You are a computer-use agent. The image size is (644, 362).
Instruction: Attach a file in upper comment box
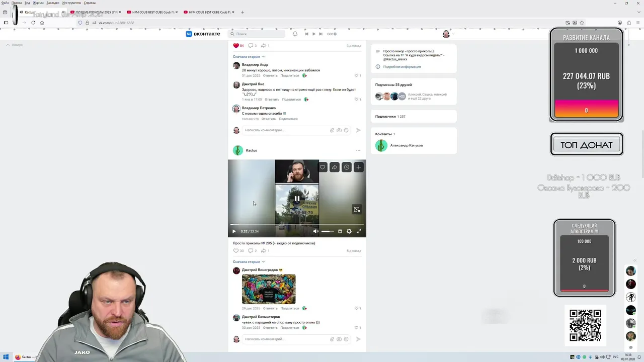click(332, 130)
